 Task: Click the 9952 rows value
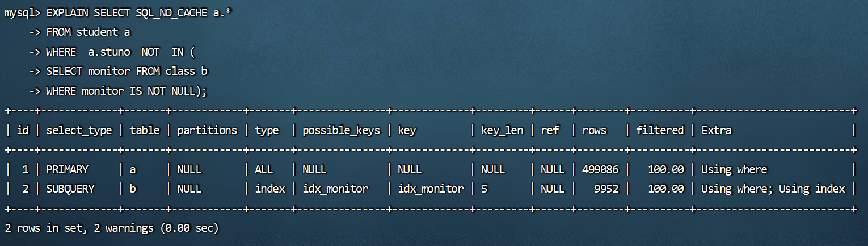(606, 189)
